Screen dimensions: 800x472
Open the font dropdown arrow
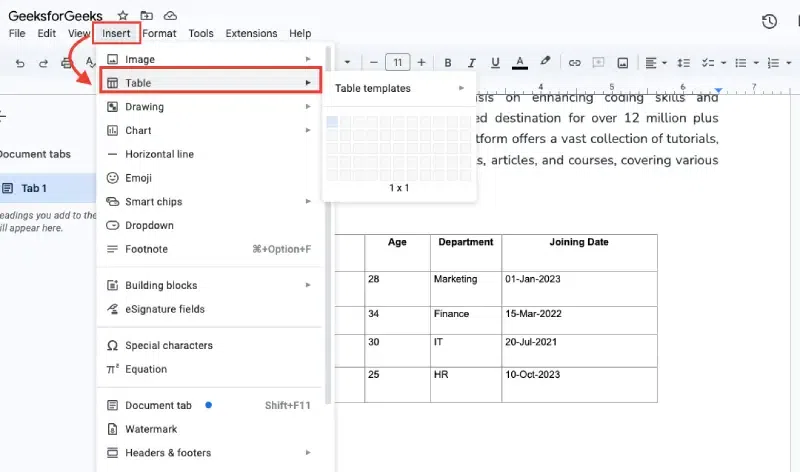347,63
